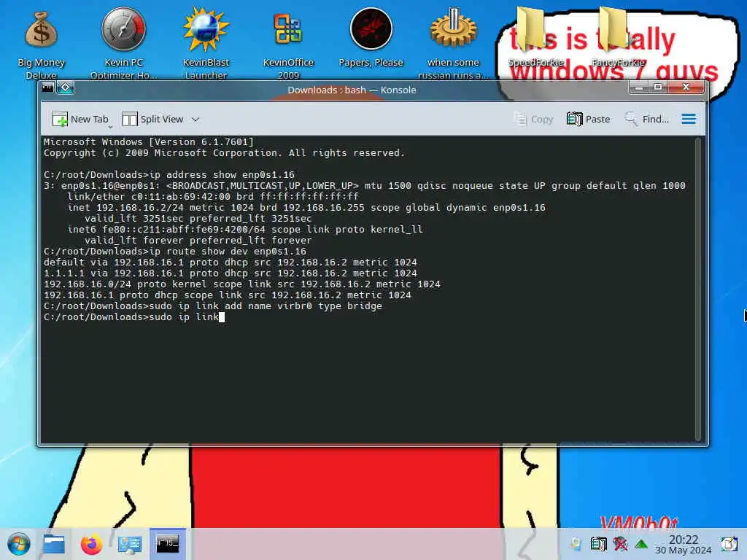Maximize the Konsole window
Screen dimensions: 747x560
(658, 87)
